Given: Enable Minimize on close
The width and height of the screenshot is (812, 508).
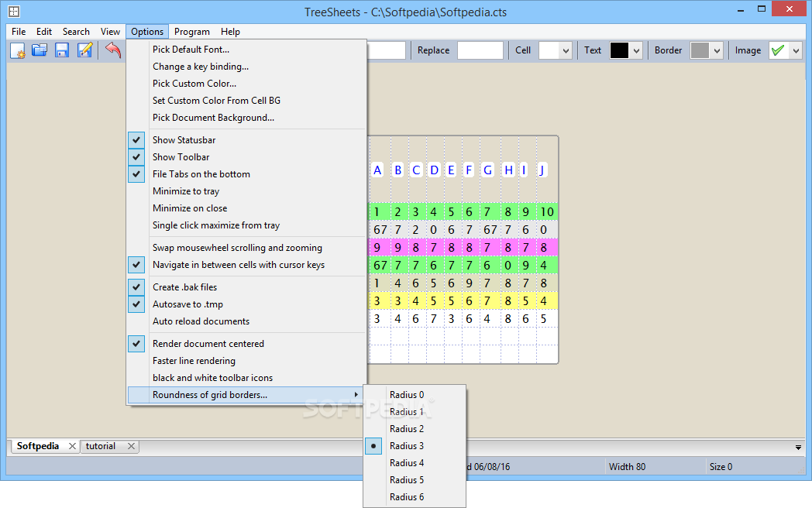Looking at the screenshot, I should click(x=246, y=208).
